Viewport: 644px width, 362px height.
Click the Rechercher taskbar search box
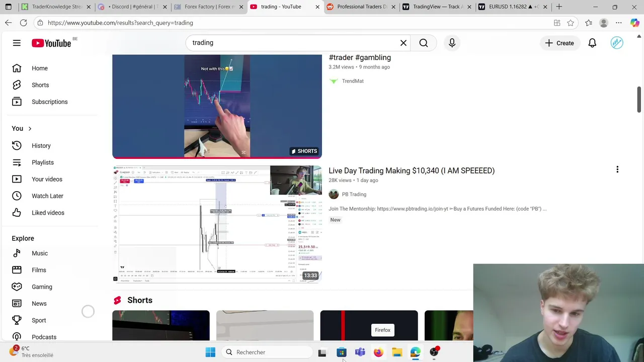[x=267, y=352]
